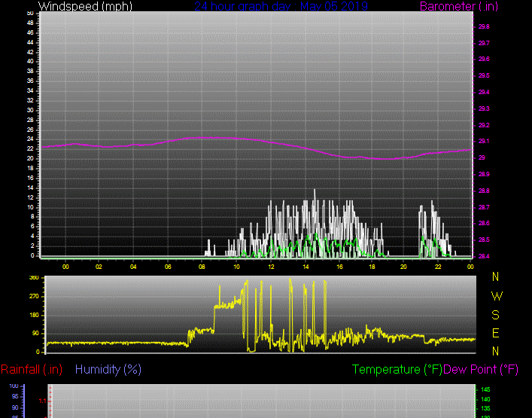This screenshot has width=532, height=418.
Task: Click the 44 value on the windspeed axis
Action: click(x=30, y=42)
